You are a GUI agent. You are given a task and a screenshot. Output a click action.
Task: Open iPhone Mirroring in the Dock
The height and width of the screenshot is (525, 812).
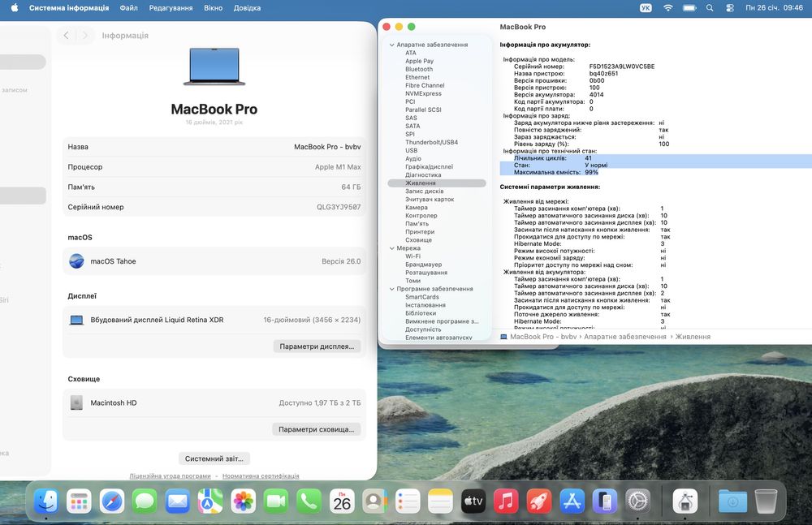coord(605,501)
